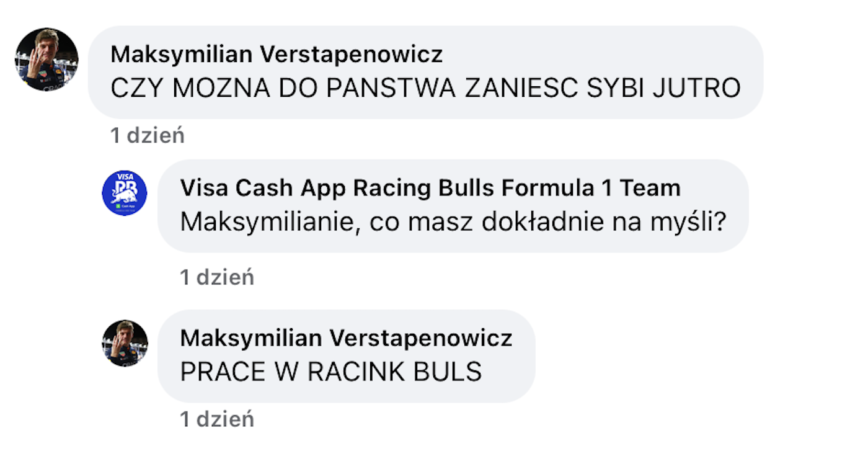Open "1 dzień" timestamp under the last reply
Image resolution: width=868 pixels, height=456 pixels.
pos(217,419)
